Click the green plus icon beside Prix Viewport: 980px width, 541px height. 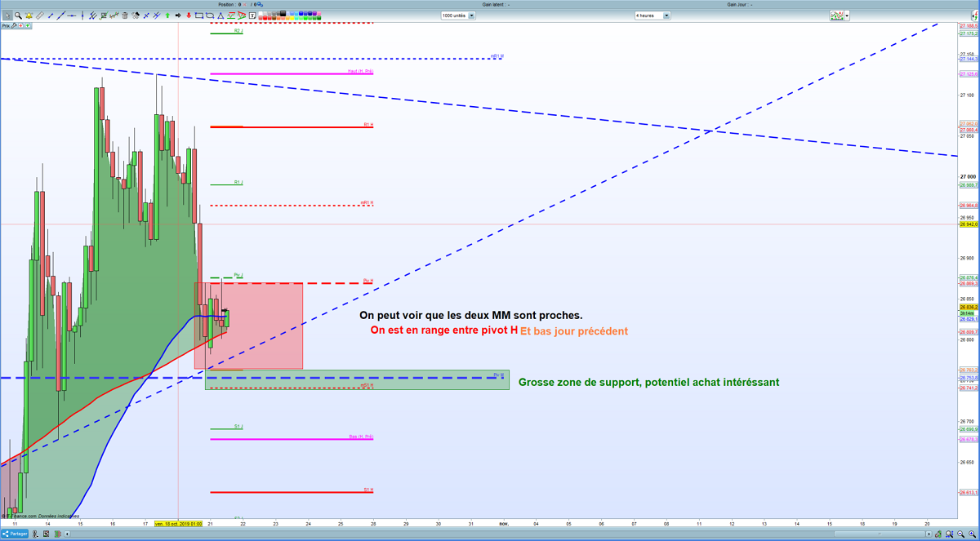pos(29,26)
